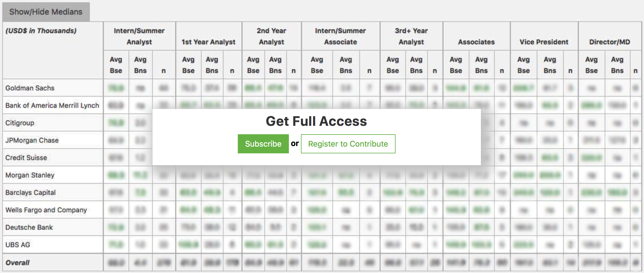Click the green Subscribe button
The width and height of the screenshot is (644, 273).
point(263,144)
